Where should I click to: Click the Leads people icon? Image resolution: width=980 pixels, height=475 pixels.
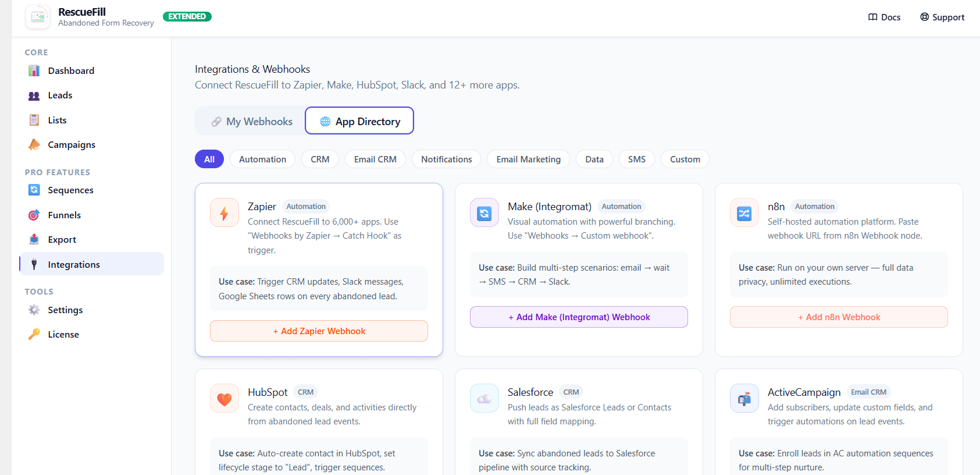click(34, 95)
